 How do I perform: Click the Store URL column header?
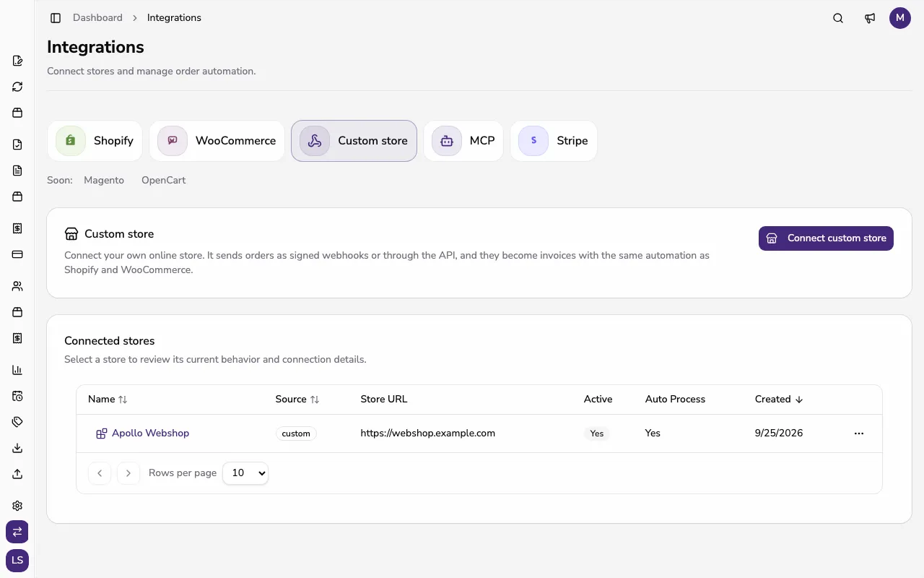(x=384, y=400)
